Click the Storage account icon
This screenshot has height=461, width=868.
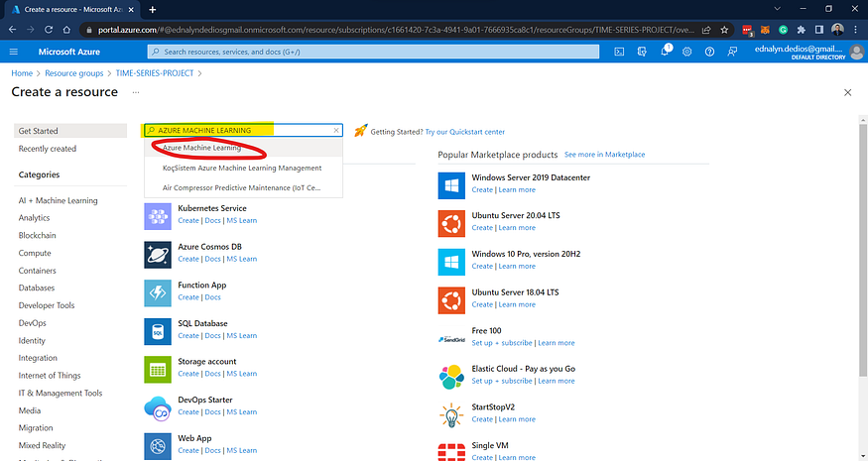point(158,370)
